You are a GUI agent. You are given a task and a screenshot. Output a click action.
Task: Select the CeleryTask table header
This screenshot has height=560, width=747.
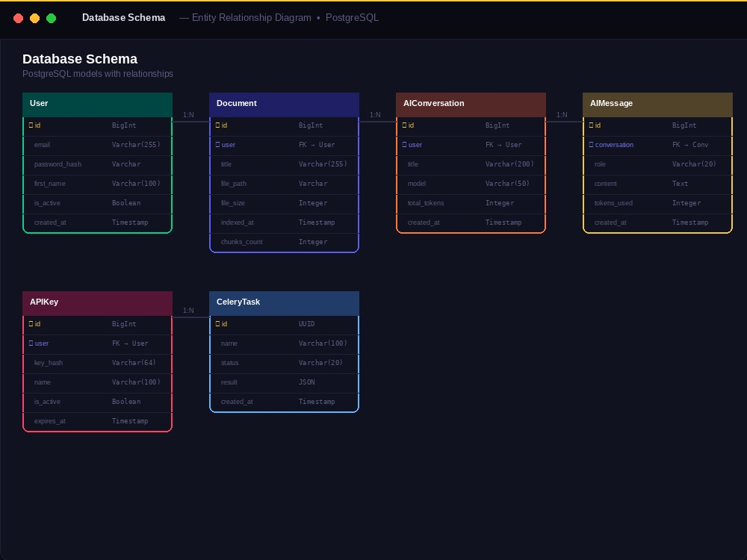[284, 303]
